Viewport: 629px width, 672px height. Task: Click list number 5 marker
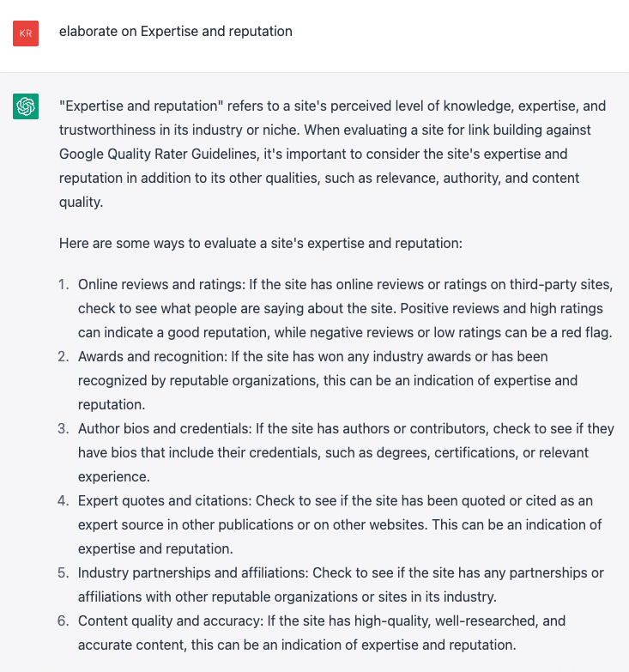[x=63, y=572]
